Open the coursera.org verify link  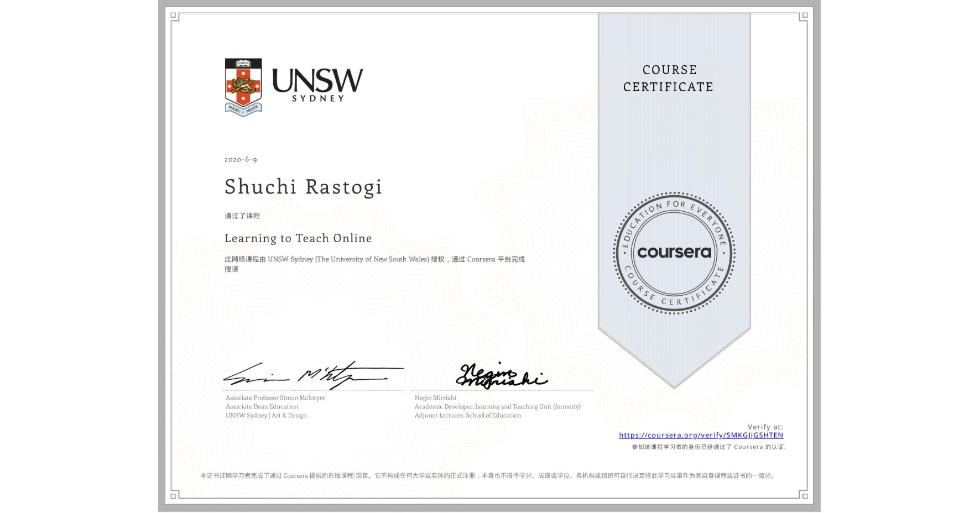click(701, 435)
